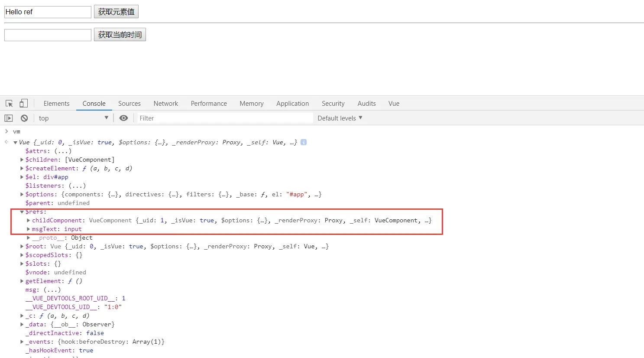Focus the empty time input field
Viewport: 644px width, 358px height.
48,35
